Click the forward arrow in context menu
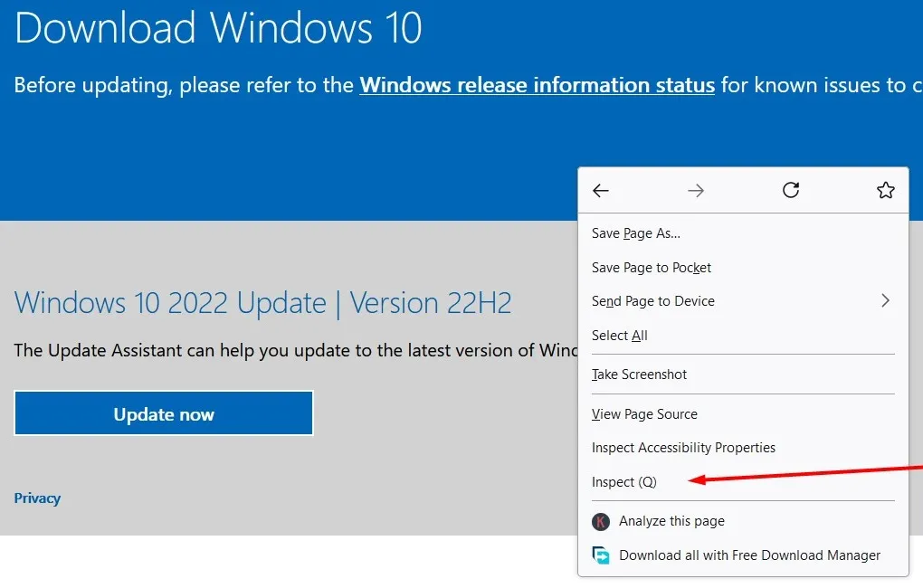 [696, 191]
